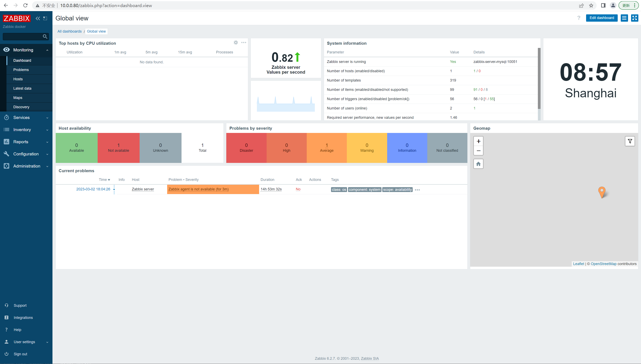
Task: Open widget settings gear on Top hosts
Action: (x=236, y=42)
